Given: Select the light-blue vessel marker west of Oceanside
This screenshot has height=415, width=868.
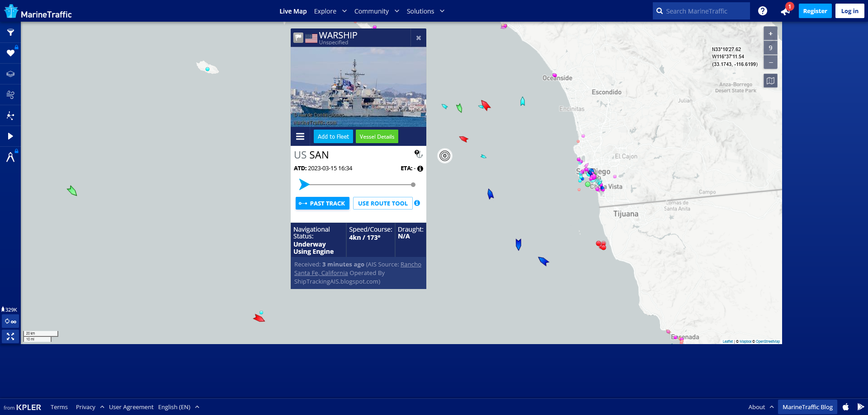Looking at the screenshot, I should (x=523, y=101).
